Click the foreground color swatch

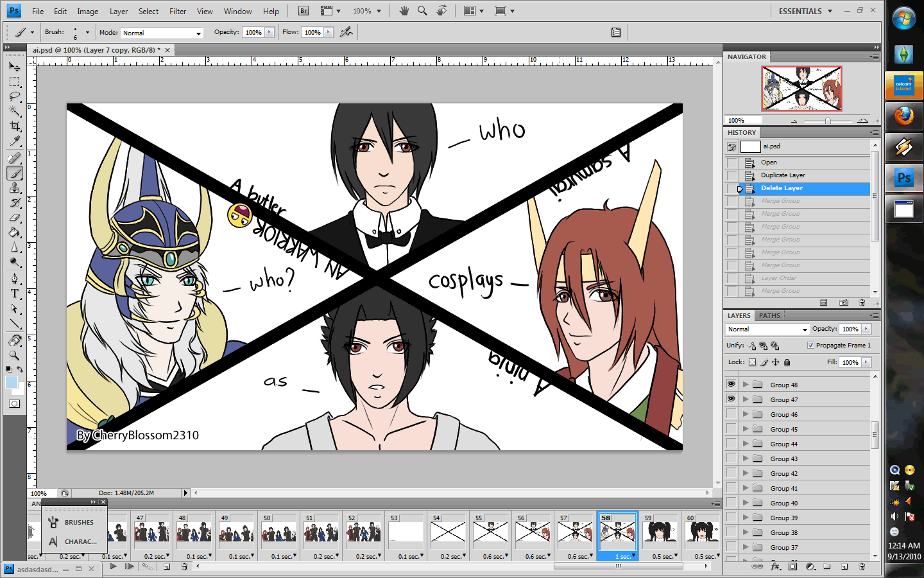(x=11, y=382)
